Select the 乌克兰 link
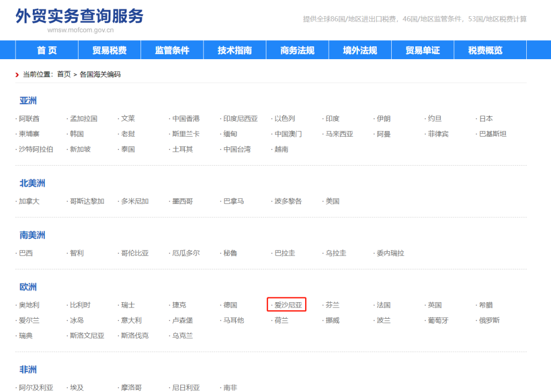This screenshot has width=551, height=392. point(182,336)
